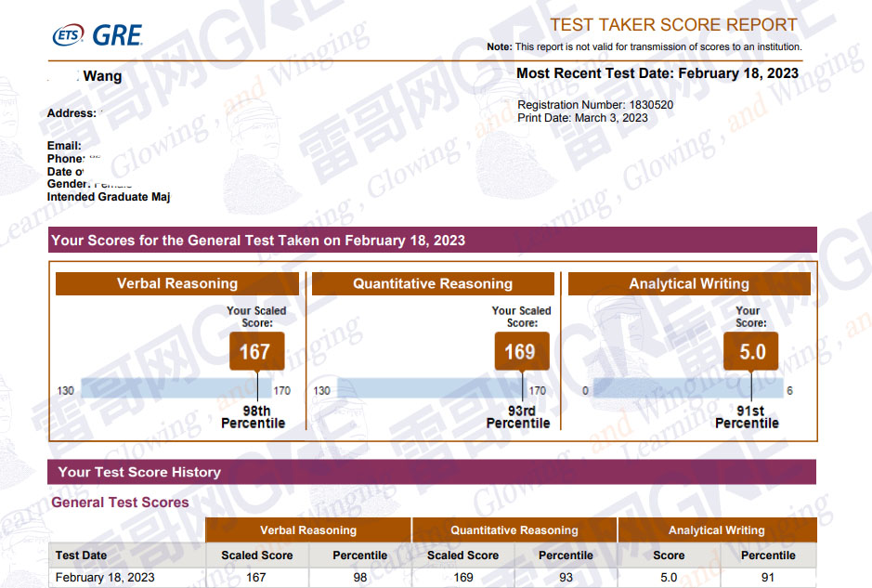Click the 170 maximum on the quantitative bar
This screenshot has width=872, height=588.
(537, 390)
